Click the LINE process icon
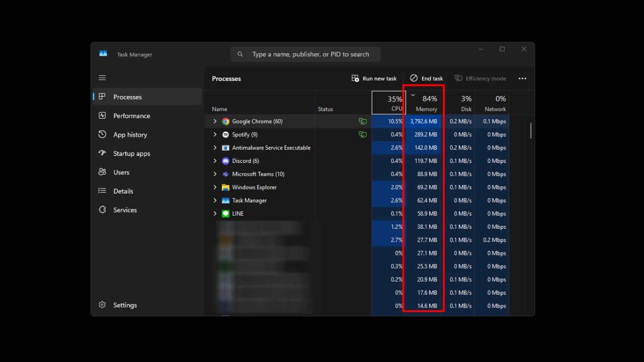 (225, 213)
